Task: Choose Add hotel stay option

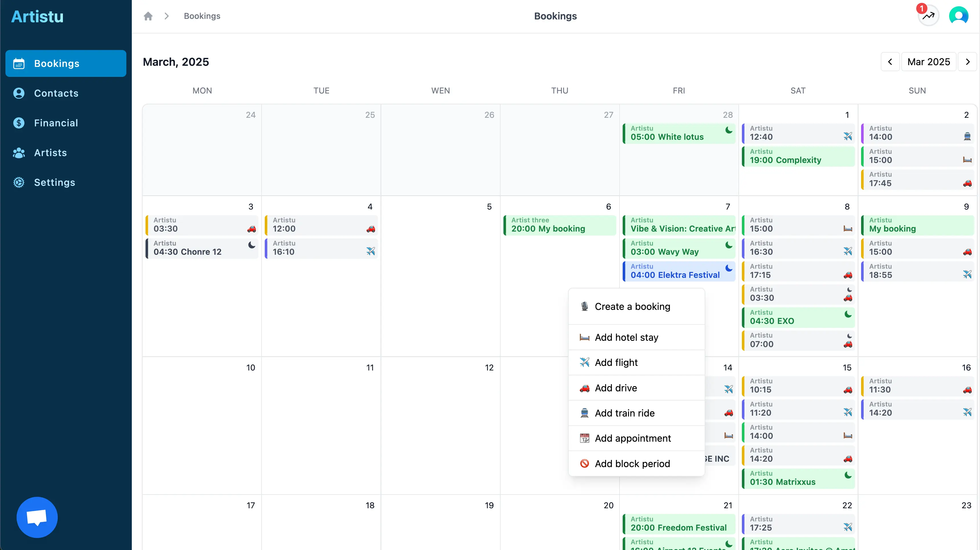Action: tap(626, 337)
